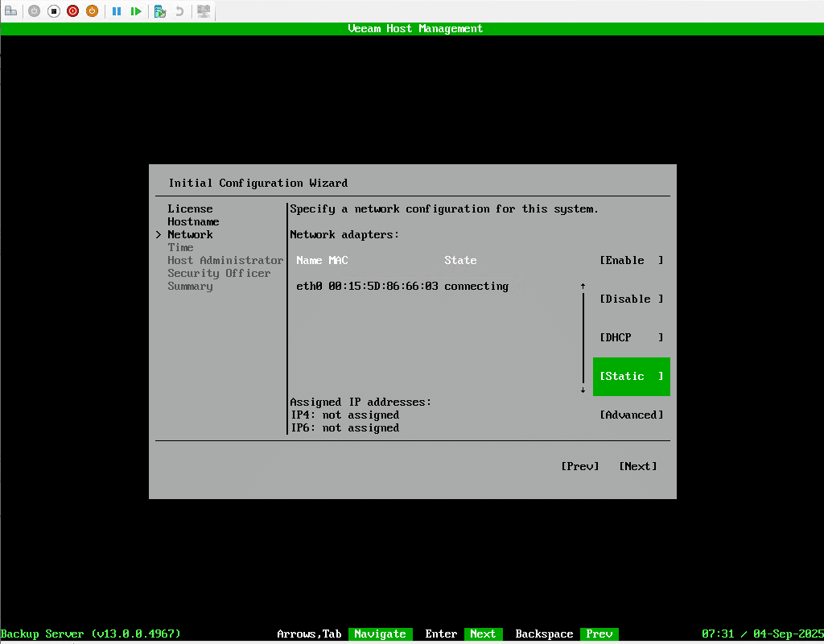Select the eth0 network adapter row

[402, 286]
